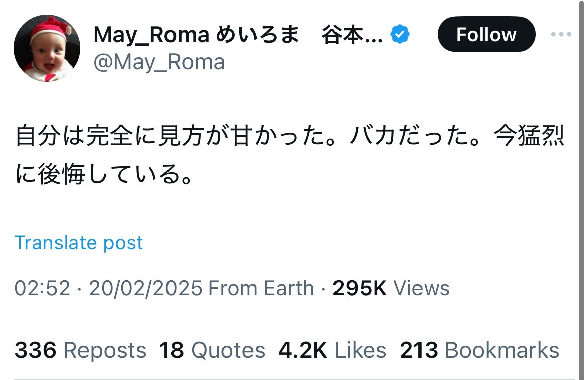Click the 20/02/2025 post date
Viewport: 588px width, 380px height.
point(145,288)
